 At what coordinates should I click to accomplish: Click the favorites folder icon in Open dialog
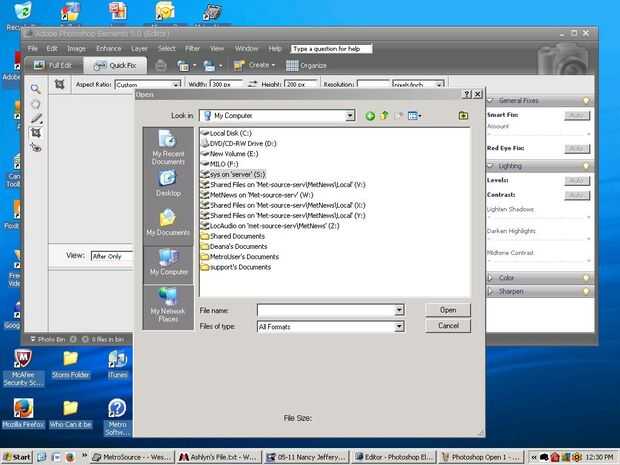click(x=463, y=115)
